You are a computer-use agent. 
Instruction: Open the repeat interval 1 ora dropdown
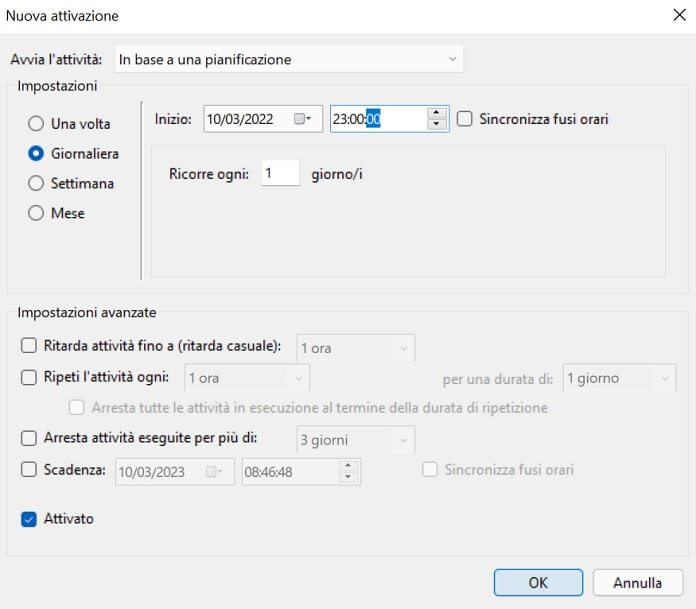point(247,378)
